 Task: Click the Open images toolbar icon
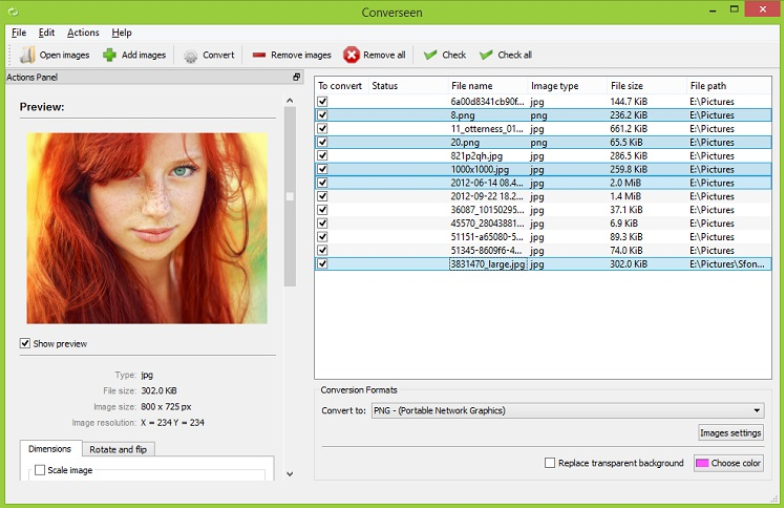[x=27, y=55]
